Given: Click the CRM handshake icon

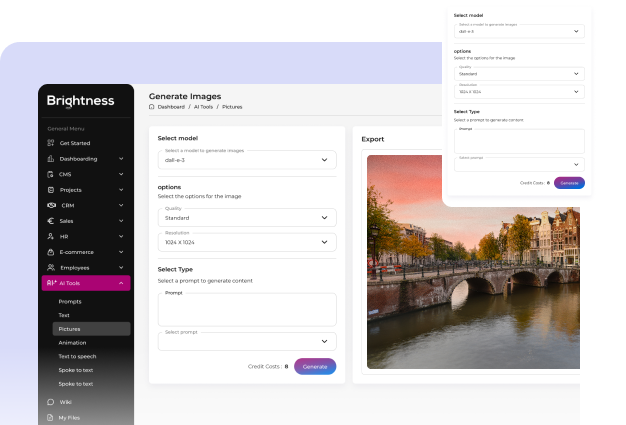Looking at the screenshot, I should click(x=52, y=205).
